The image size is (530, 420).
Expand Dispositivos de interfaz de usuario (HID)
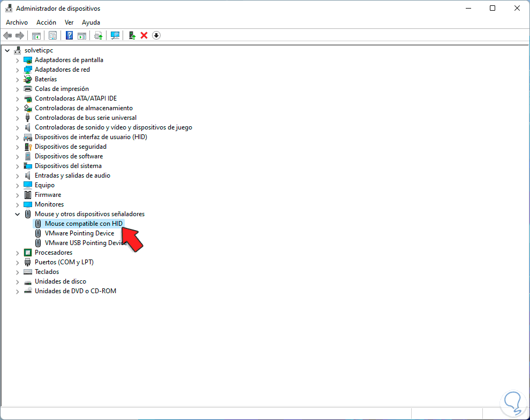[x=17, y=138]
